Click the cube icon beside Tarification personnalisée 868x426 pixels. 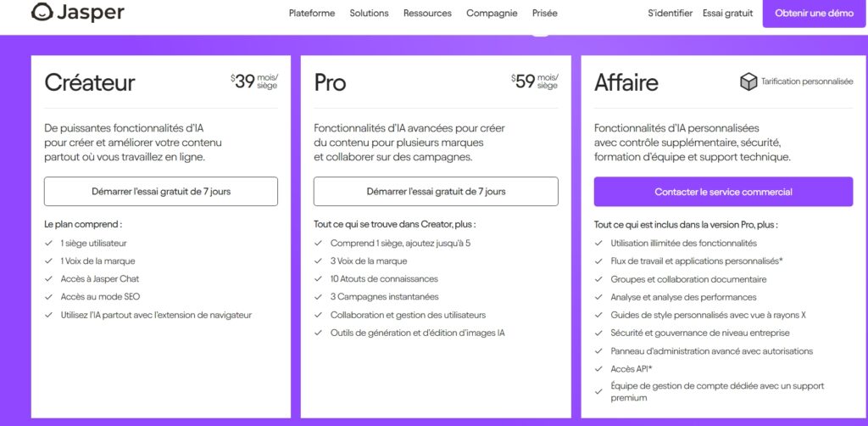point(748,82)
